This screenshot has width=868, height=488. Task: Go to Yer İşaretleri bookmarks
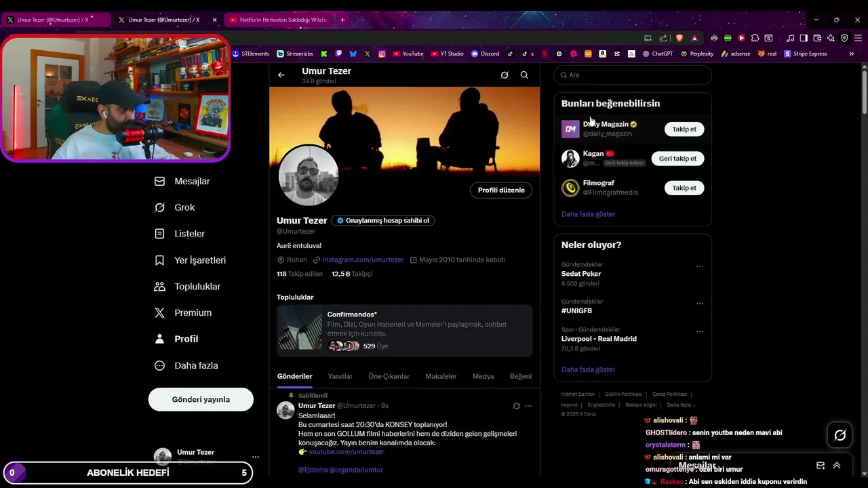click(x=190, y=260)
